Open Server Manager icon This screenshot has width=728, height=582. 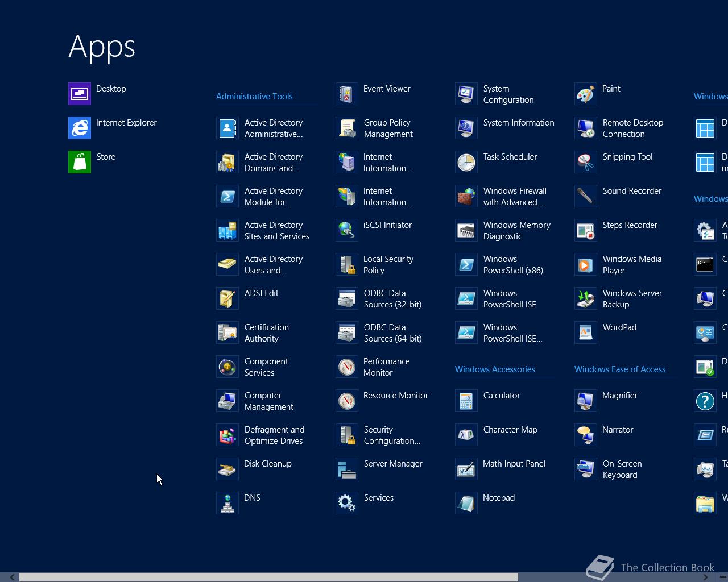tap(347, 469)
